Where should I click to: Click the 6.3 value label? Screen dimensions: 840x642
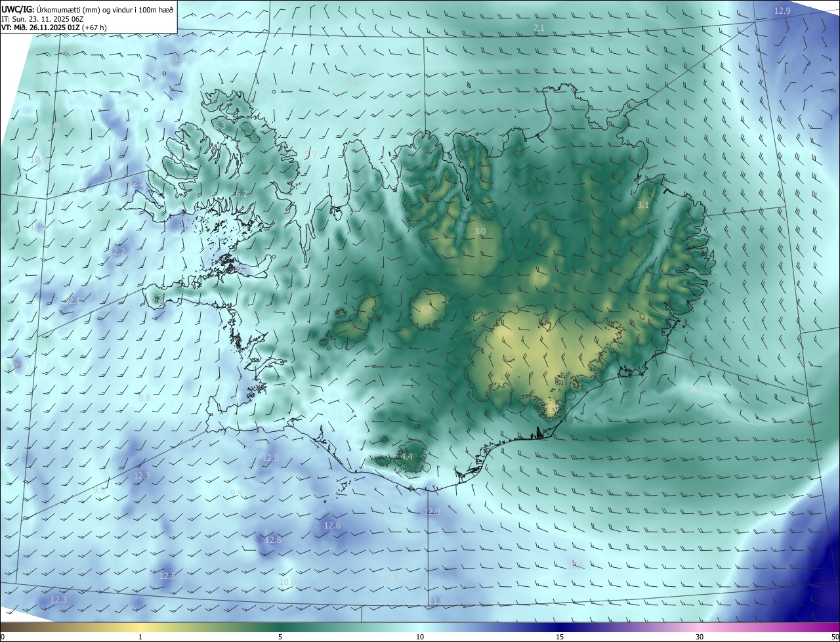[220, 125]
